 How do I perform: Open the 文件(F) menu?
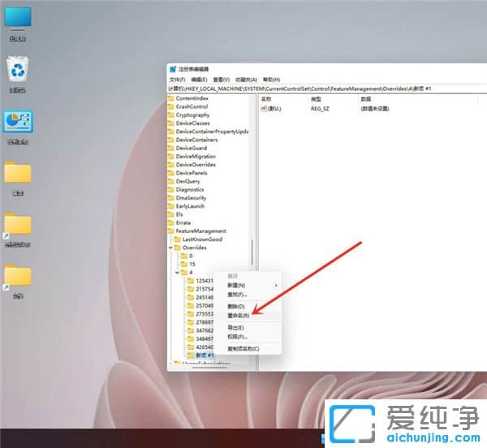click(x=177, y=80)
